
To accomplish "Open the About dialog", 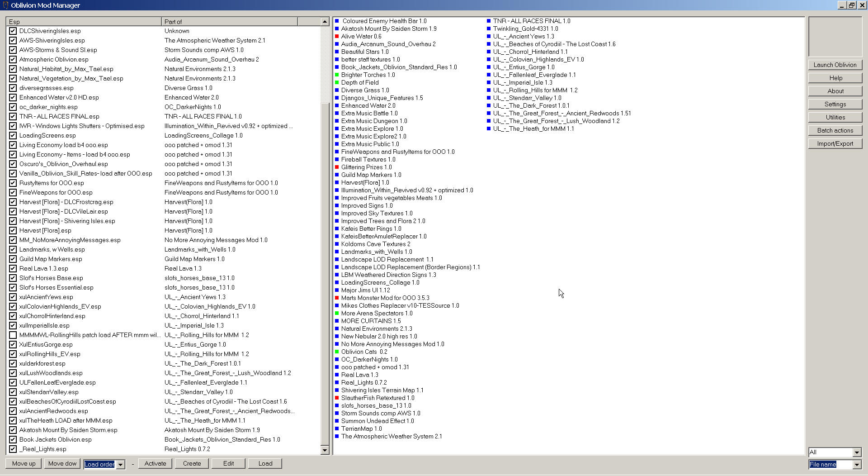I will [835, 91].
